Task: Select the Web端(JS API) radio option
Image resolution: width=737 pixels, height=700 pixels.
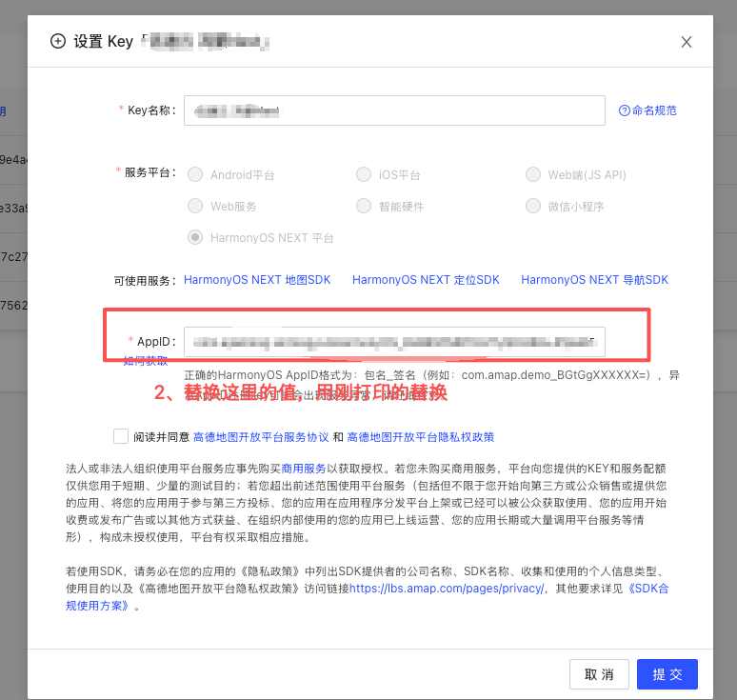Action: tap(532, 175)
